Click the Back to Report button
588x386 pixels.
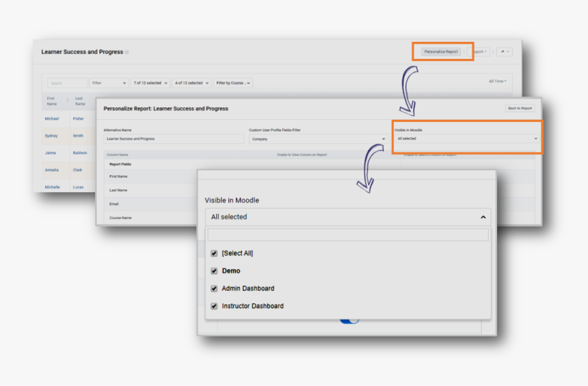520,108
